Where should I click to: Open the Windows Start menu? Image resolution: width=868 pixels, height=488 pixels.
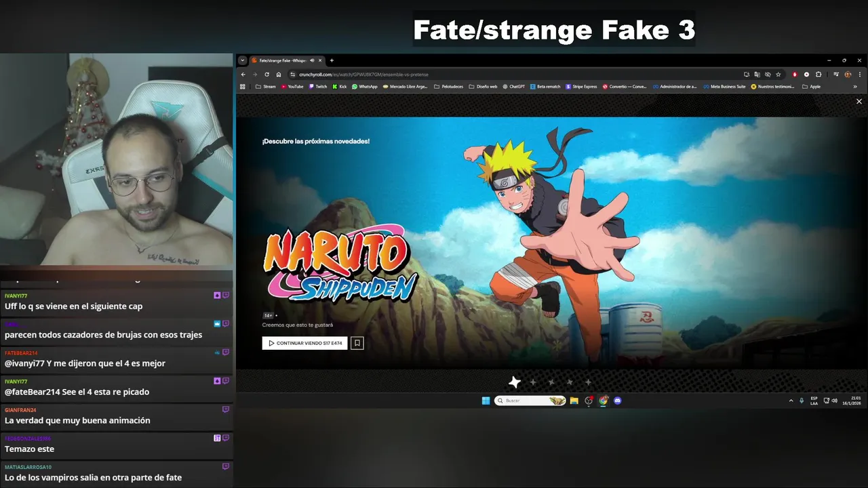486,401
